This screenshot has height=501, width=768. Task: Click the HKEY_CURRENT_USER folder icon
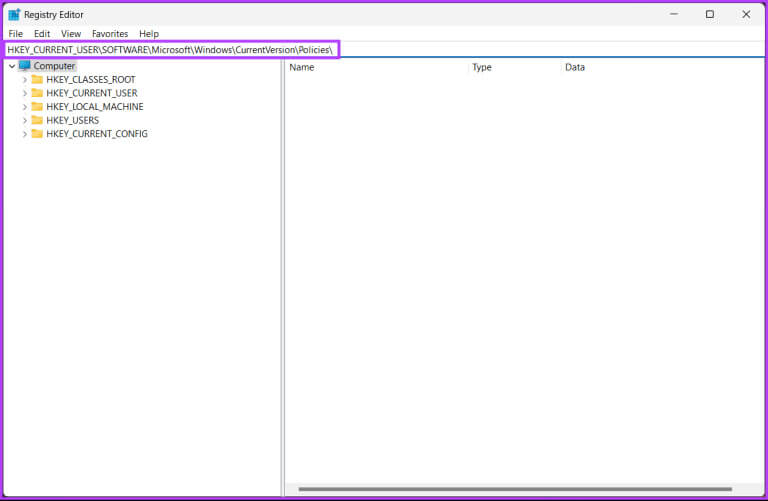[37, 93]
